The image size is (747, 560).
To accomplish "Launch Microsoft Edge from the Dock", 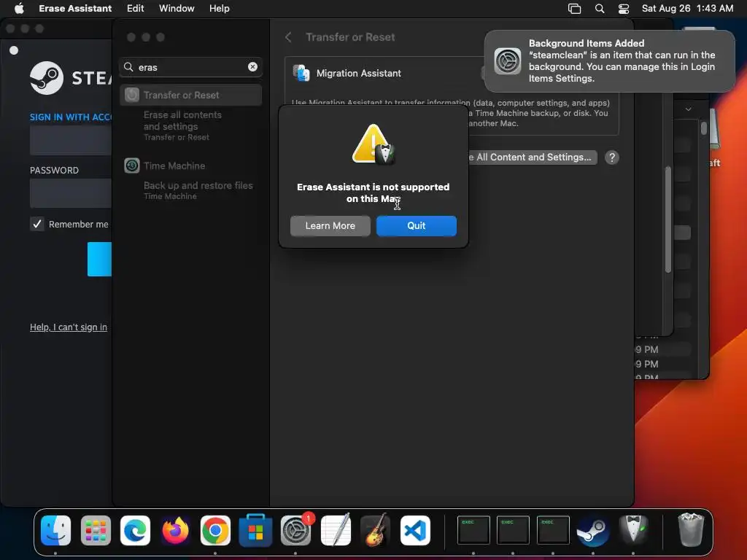I will click(135, 530).
